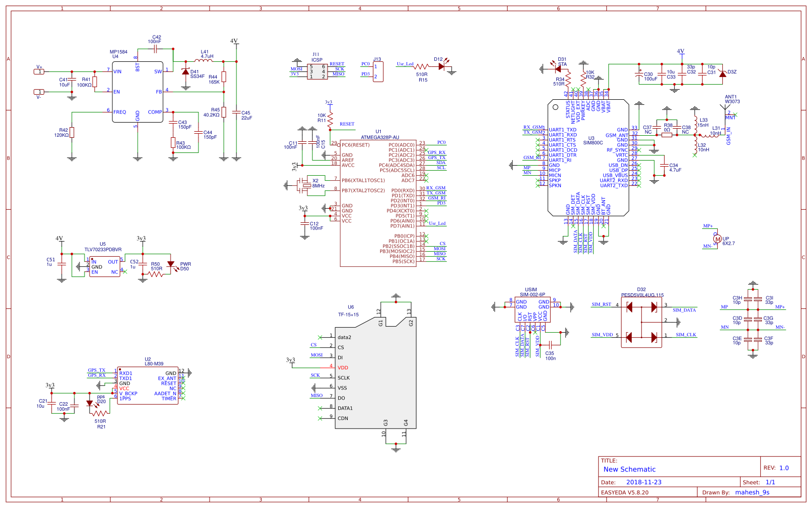This screenshot has height=508, width=812.
Task: Select the L80-M39 GPS module U2
Action: point(148,385)
